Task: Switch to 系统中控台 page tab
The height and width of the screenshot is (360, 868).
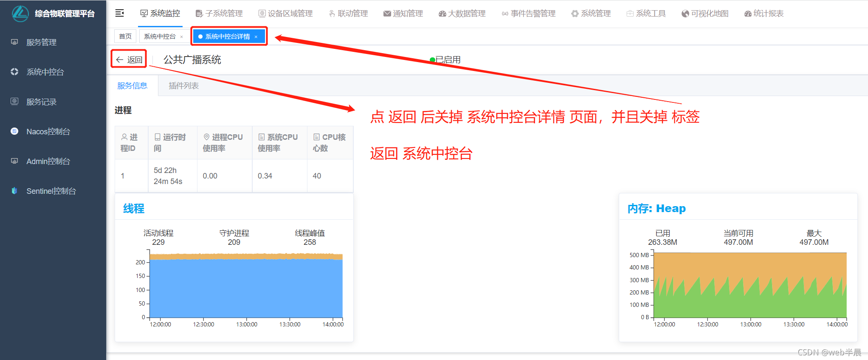Action: (160, 37)
